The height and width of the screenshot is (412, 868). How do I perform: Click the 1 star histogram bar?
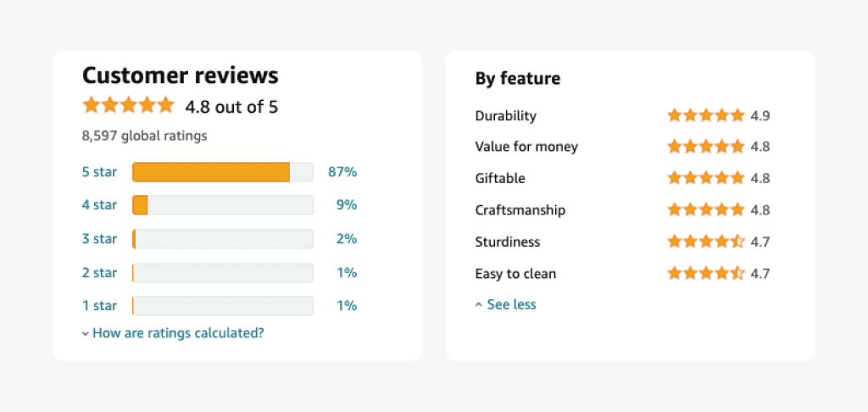click(223, 306)
